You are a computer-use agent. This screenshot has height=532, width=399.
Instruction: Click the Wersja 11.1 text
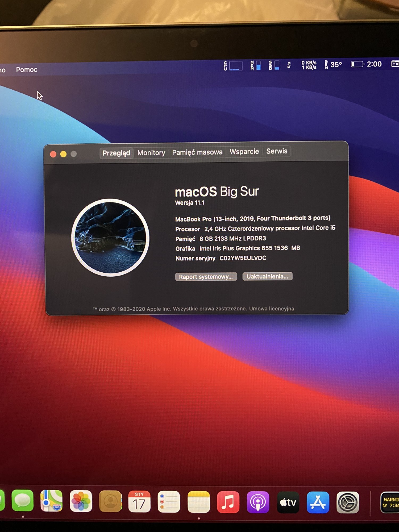[190, 203]
